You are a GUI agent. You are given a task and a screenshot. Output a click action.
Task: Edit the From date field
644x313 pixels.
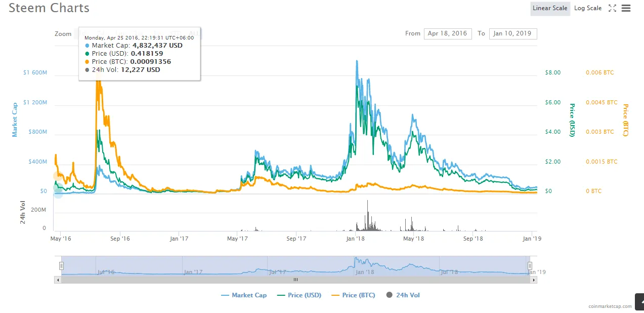coord(448,33)
